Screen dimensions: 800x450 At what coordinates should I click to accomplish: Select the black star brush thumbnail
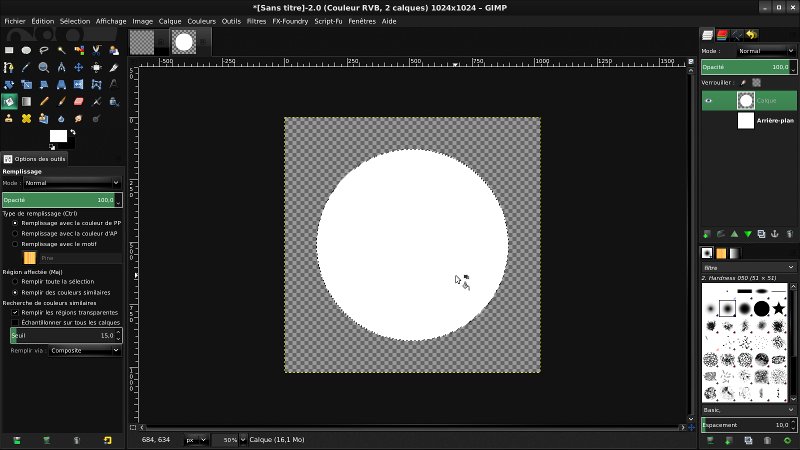[779, 308]
